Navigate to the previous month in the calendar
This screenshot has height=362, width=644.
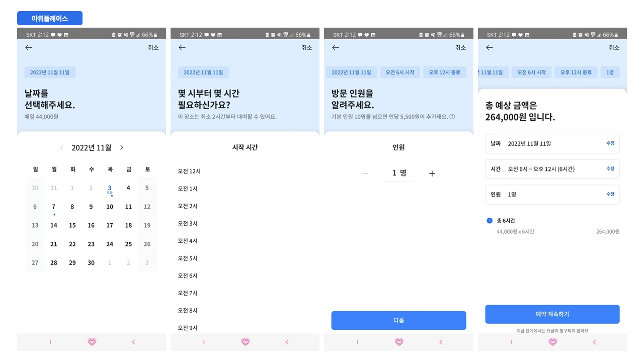[61, 147]
